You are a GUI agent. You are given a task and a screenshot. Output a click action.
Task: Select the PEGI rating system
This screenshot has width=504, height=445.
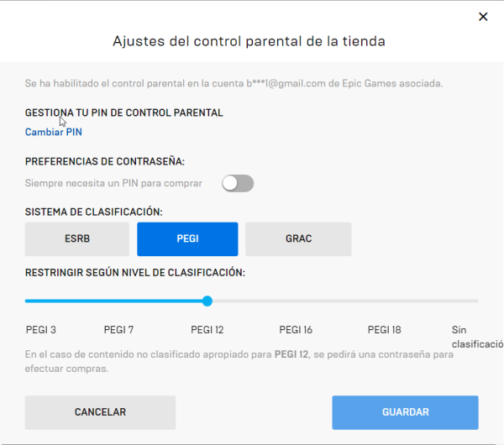[187, 239]
